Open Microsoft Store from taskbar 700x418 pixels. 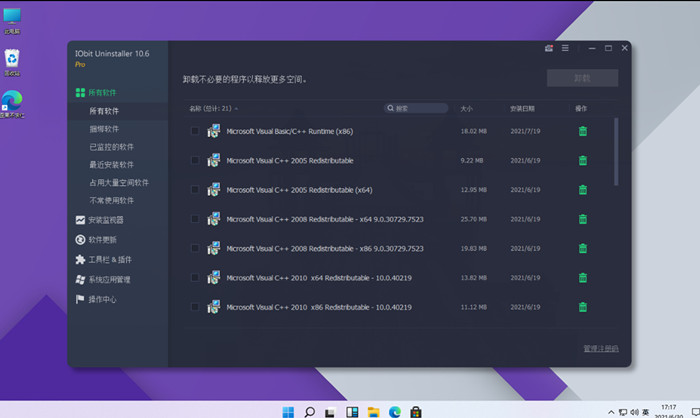click(416, 412)
